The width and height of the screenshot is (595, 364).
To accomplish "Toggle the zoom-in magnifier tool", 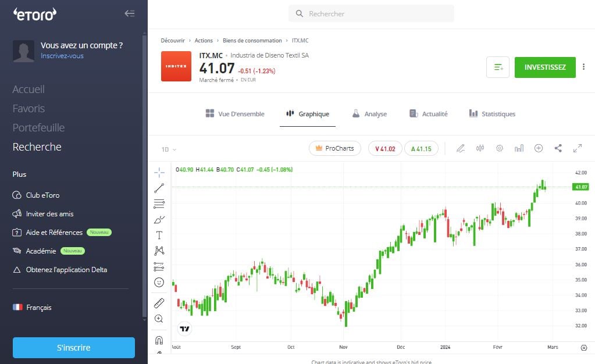I will [x=158, y=319].
